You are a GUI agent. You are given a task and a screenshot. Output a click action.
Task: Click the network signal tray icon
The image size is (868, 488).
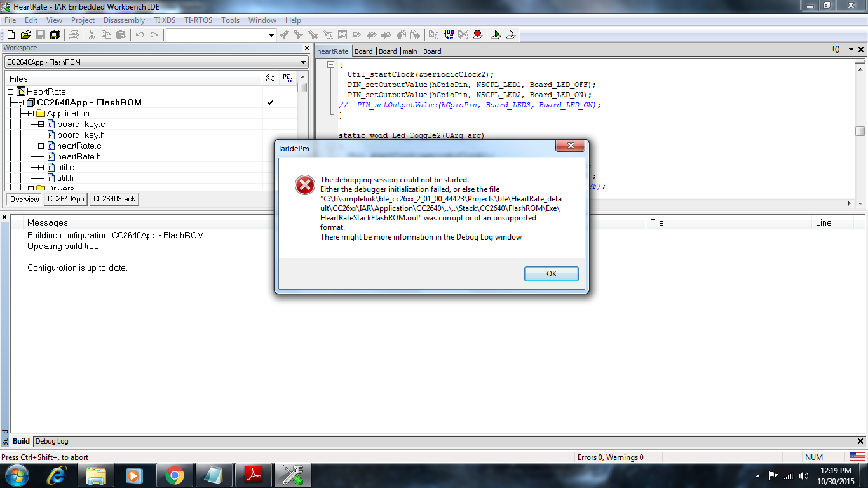[788, 475]
